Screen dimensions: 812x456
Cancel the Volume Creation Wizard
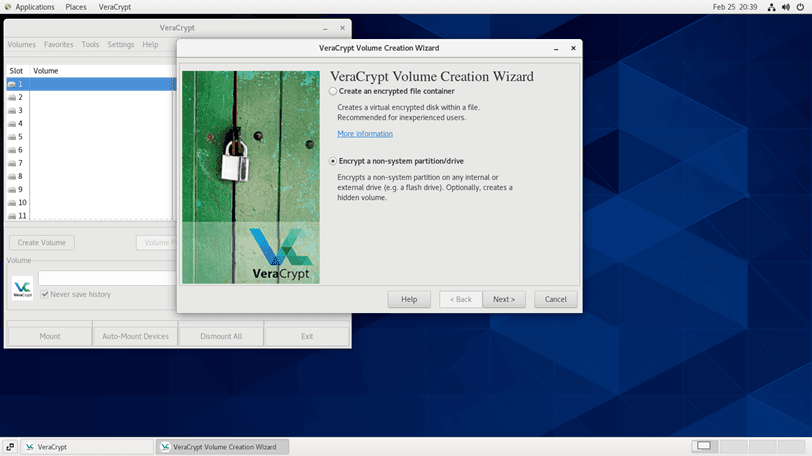click(x=556, y=299)
